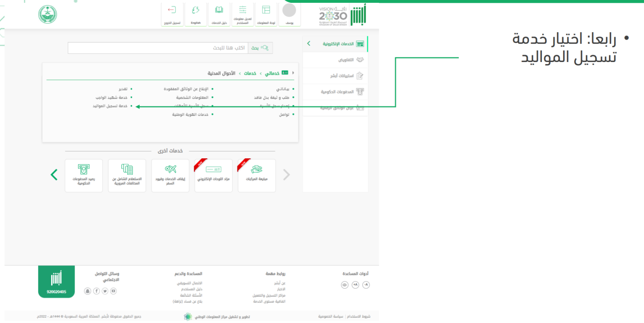Open birth registration service (خدمة تسجيل المواليد)

click(110, 106)
